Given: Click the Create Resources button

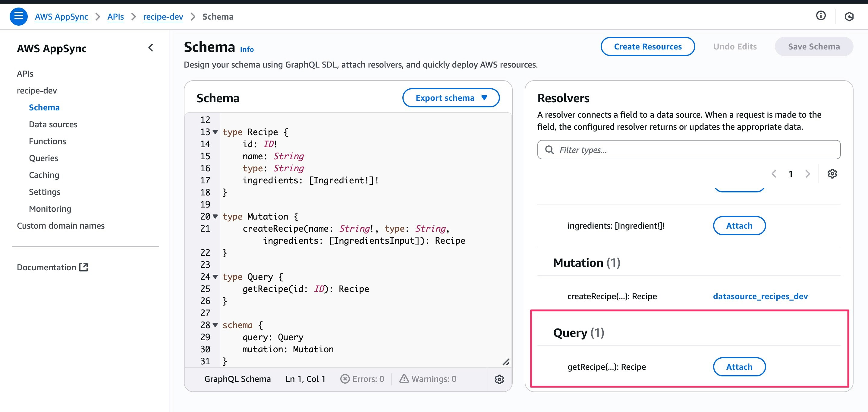Looking at the screenshot, I should (647, 46).
